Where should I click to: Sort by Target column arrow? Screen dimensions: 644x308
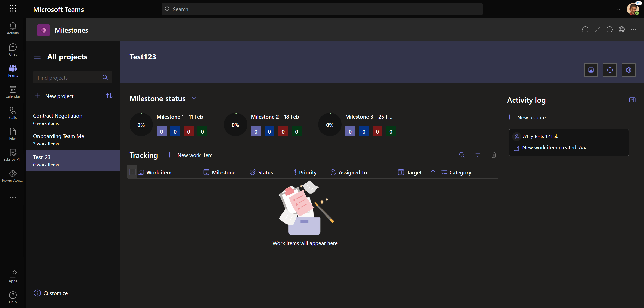coord(433,171)
